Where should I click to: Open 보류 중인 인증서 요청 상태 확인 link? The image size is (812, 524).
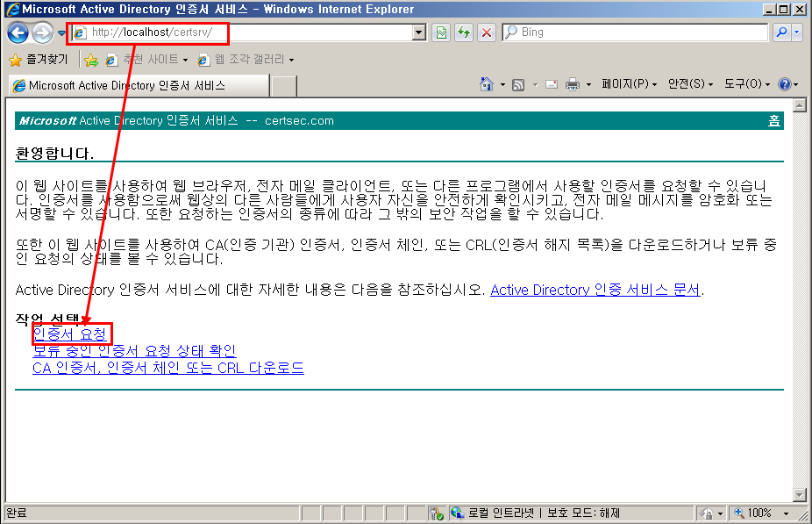pyautogui.click(x=135, y=351)
